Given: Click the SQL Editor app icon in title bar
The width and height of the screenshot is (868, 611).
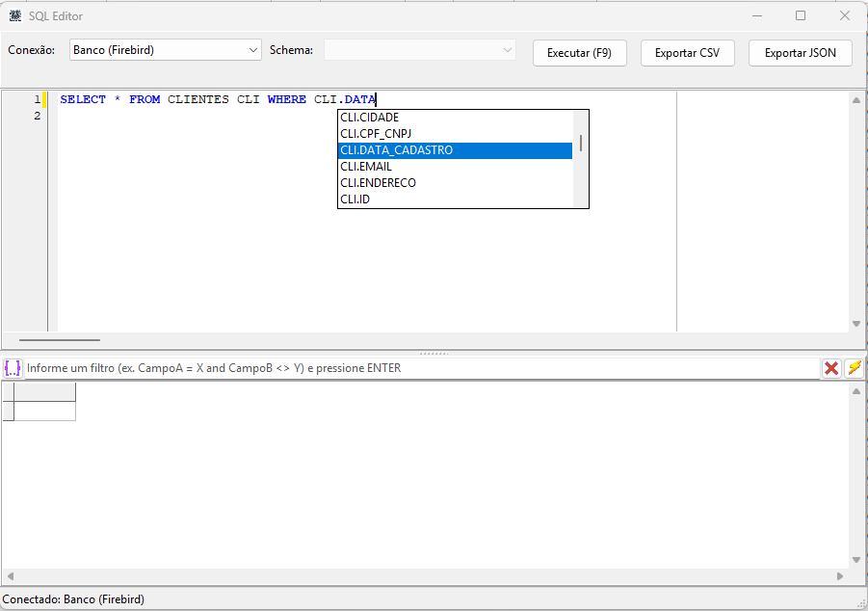Looking at the screenshot, I should tap(15, 16).
